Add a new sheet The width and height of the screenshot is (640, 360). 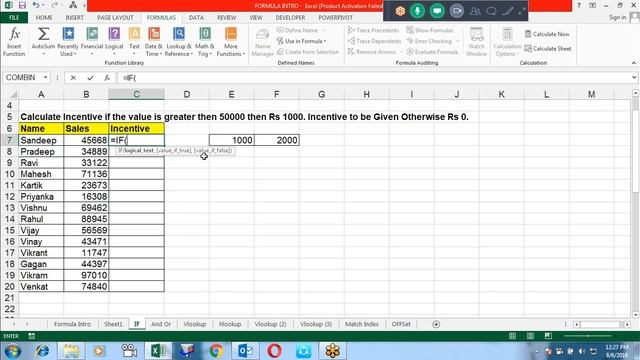(436, 324)
